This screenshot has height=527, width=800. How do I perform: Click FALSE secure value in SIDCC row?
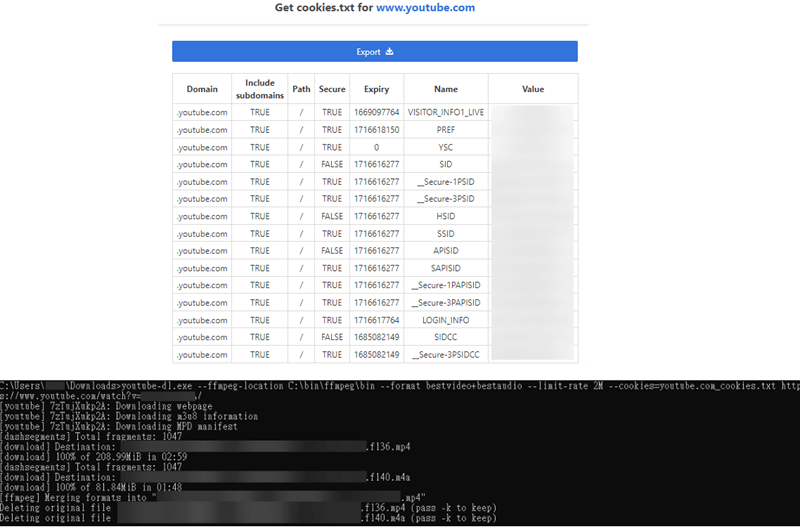coord(332,337)
